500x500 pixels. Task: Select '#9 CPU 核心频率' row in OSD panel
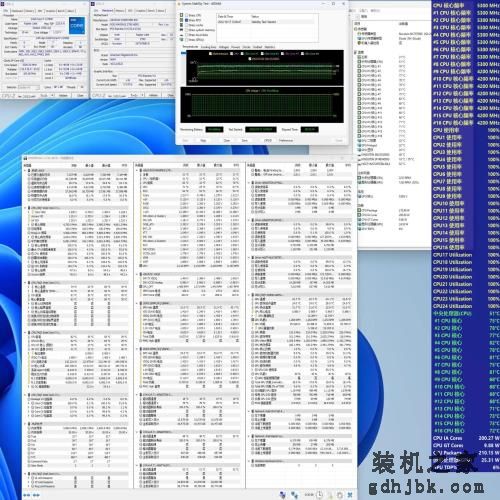coord(466,71)
